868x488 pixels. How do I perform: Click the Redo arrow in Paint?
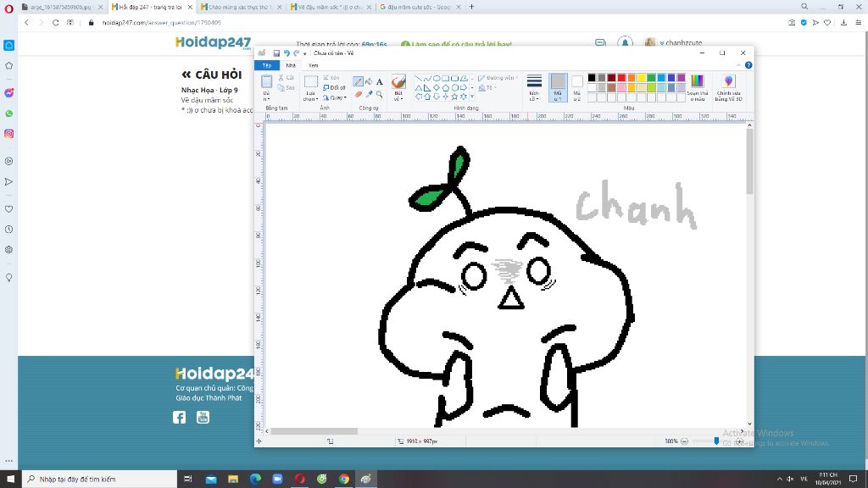296,53
